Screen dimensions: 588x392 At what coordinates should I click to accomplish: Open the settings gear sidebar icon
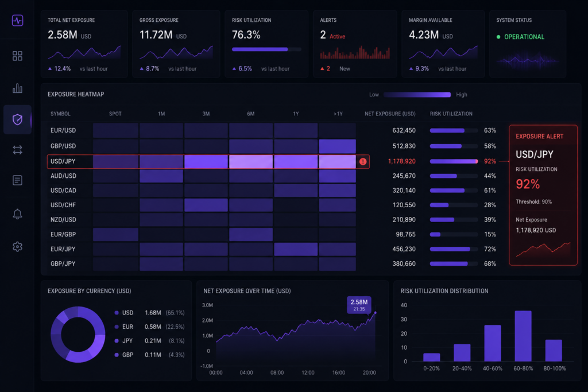click(17, 247)
